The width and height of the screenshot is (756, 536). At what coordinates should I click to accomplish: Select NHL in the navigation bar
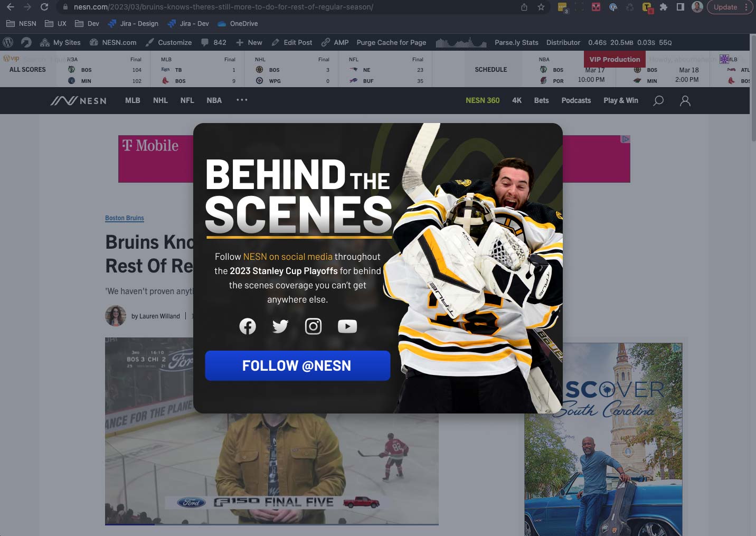(x=160, y=100)
